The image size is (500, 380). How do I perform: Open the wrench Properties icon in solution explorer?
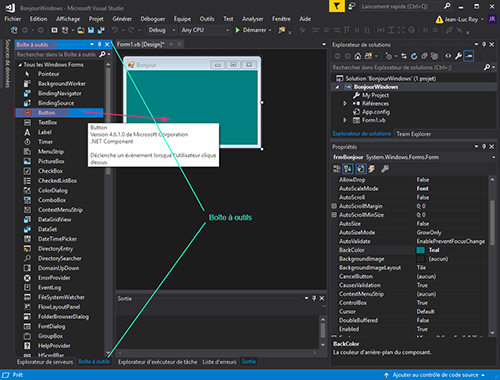[458, 56]
